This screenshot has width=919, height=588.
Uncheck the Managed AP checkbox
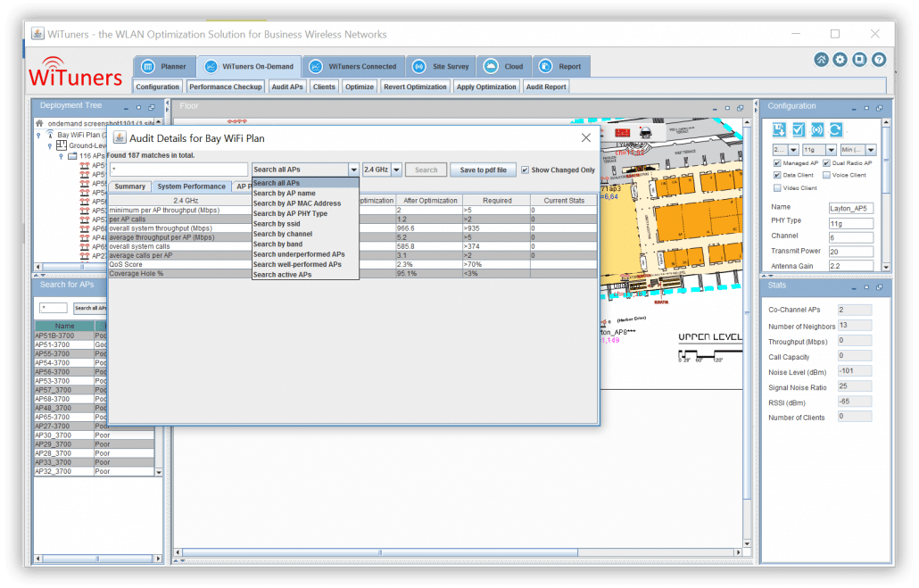pos(777,163)
